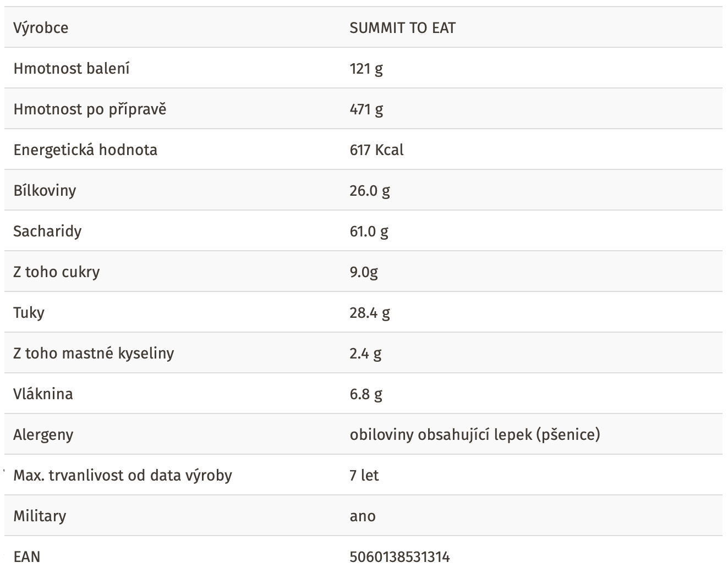
Task: Select the 61.0 g carbohydrates value
Action: point(369,231)
